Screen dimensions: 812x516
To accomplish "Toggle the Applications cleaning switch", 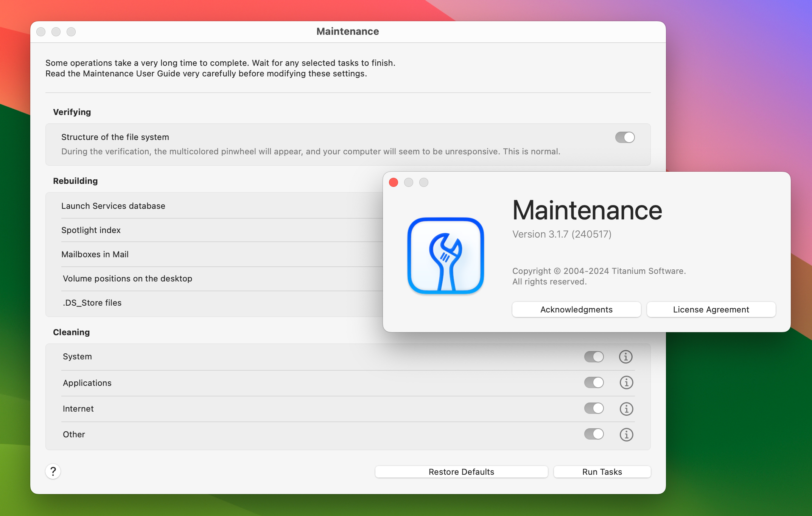I will coord(594,382).
